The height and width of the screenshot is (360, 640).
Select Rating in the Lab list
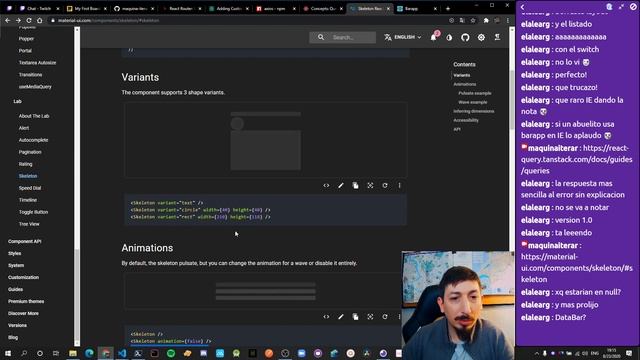25,164
